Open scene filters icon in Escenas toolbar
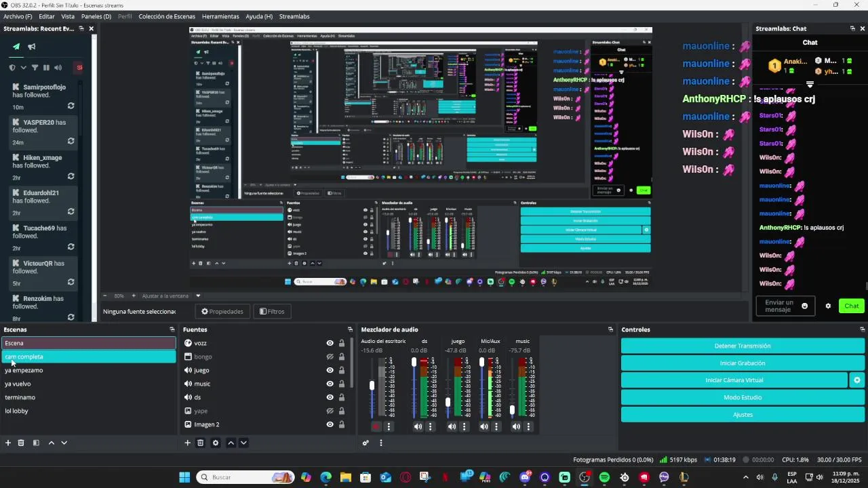868x488 pixels. (36, 443)
